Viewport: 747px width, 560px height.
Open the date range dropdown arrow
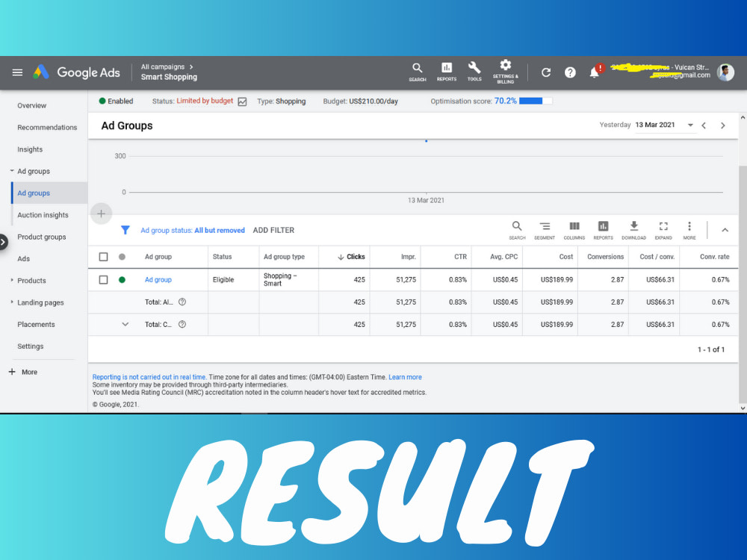click(690, 125)
